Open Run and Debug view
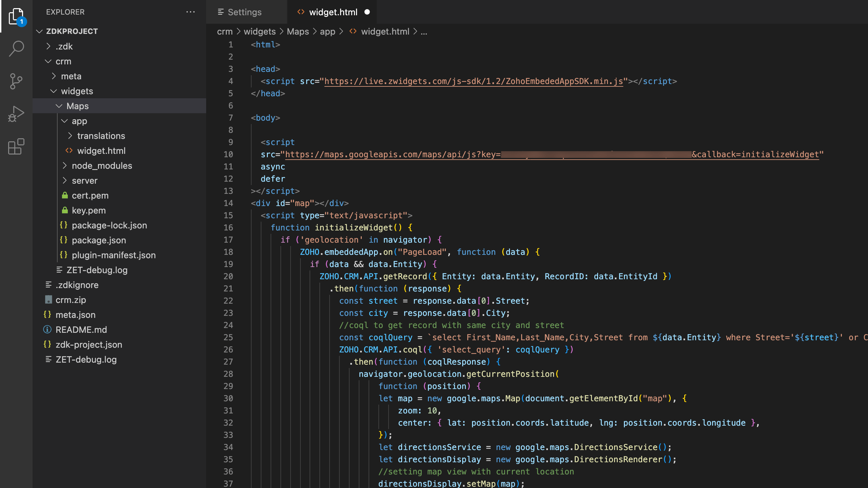The width and height of the screenshot is (868, 488). (x=16, y=114)
